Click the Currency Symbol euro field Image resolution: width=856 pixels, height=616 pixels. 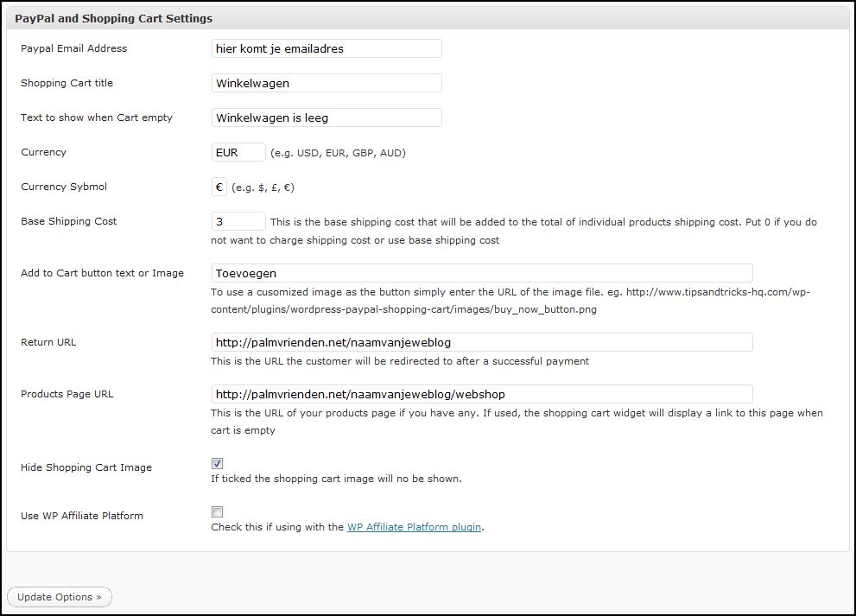219,187
